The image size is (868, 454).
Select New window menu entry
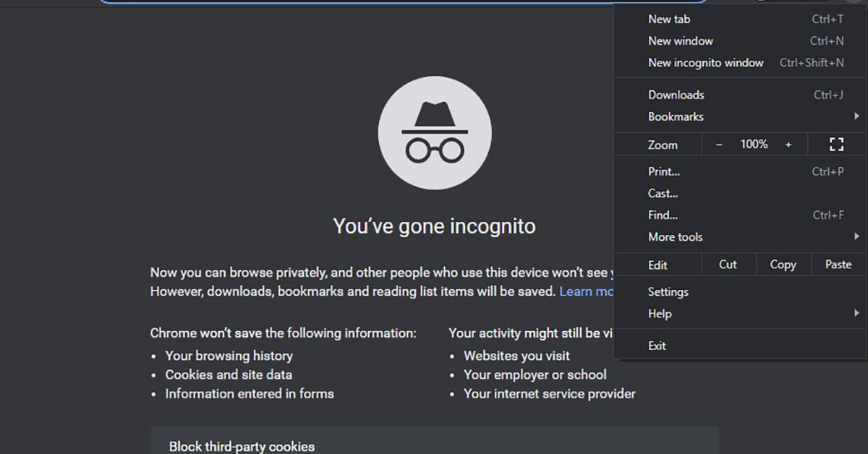coord(681,41)
